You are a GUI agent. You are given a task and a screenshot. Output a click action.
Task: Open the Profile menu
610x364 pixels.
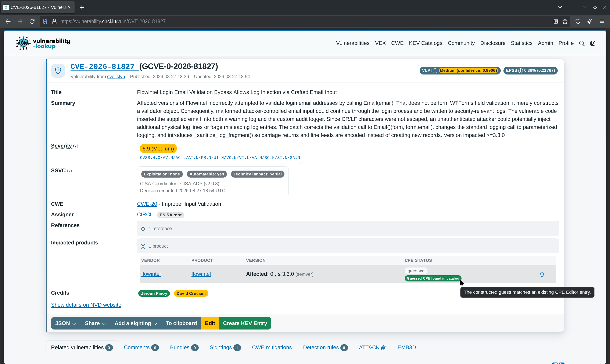[566, 43]
